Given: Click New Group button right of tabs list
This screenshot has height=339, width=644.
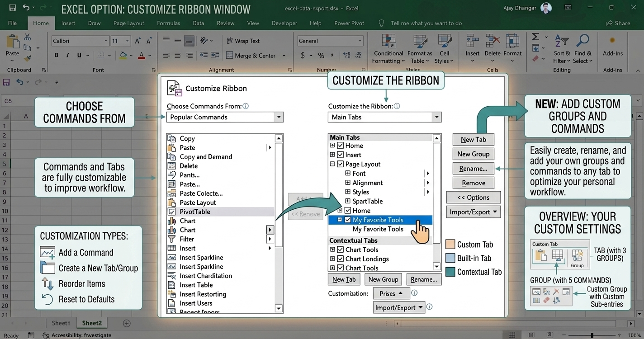Looking at the screenshot, I should point(474,154).
